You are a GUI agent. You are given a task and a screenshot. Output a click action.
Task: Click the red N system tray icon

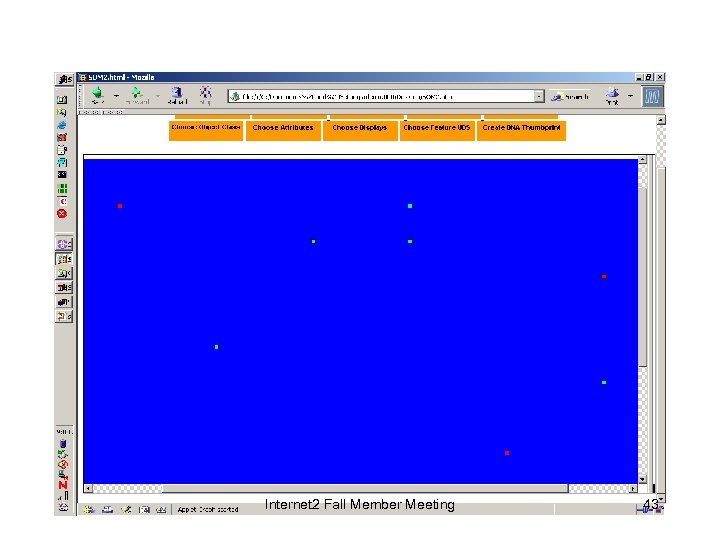click(x=63, y=484)
